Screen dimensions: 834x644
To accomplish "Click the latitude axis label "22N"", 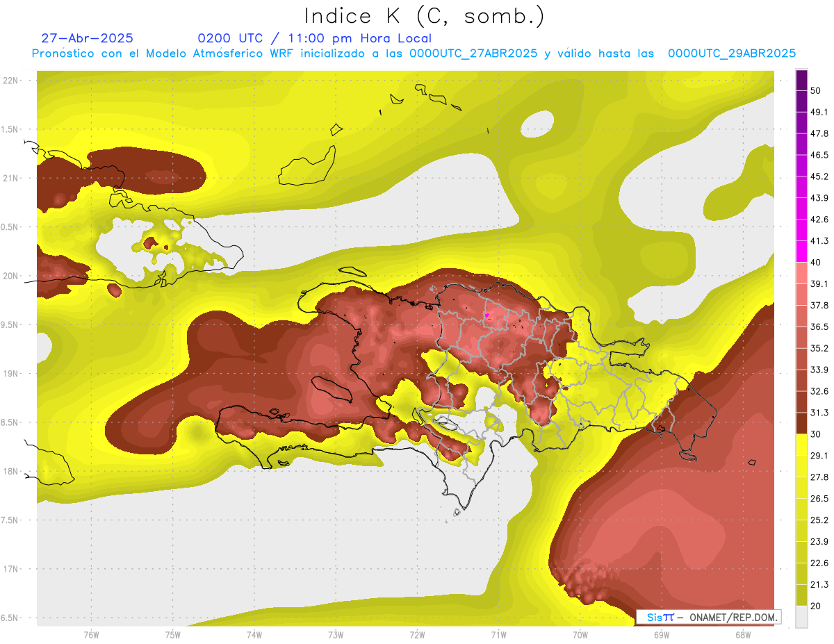I will pos(11,81).
